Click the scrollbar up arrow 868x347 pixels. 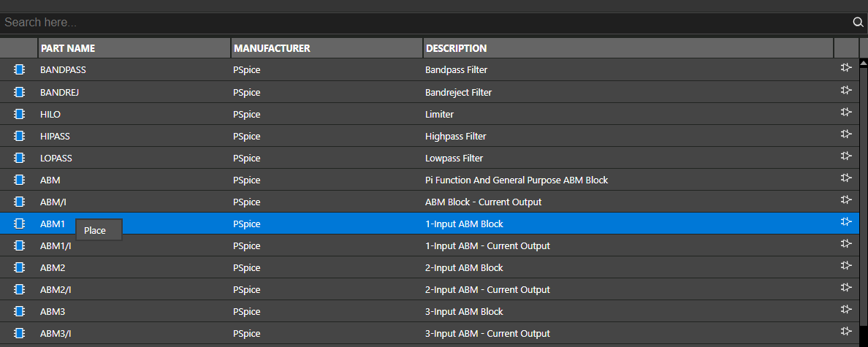pyautogui.click(x=863, y=63)
